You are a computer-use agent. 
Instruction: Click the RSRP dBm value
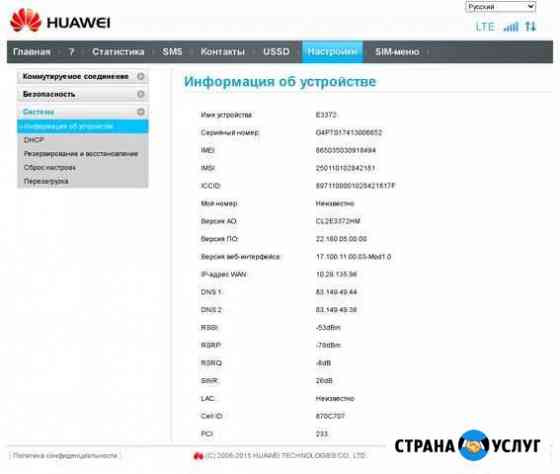328,345
